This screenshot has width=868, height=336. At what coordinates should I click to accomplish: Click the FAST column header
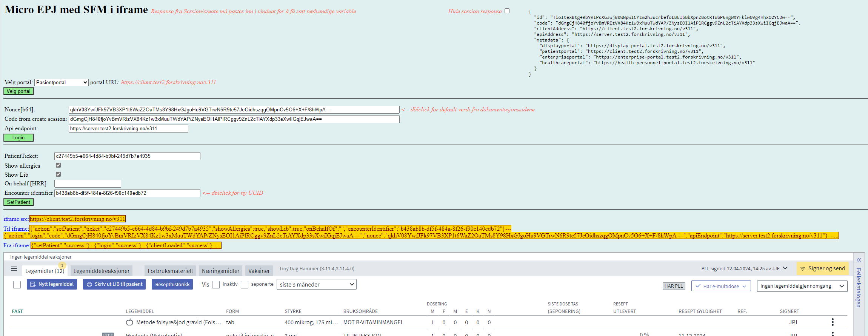point(17,311)
